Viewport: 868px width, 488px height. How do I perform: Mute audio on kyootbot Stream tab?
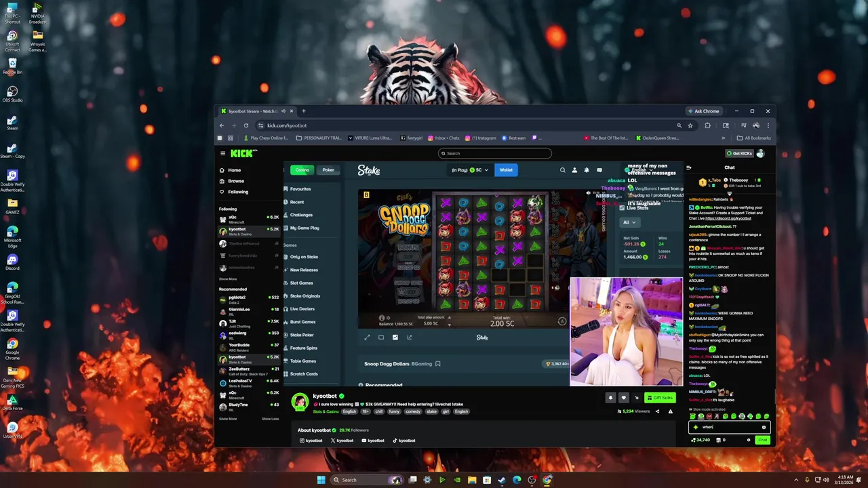coord(282,111)
